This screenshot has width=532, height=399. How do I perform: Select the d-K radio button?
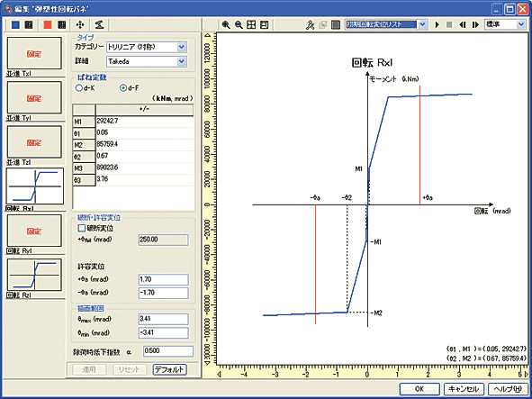(x=78, y=88)
